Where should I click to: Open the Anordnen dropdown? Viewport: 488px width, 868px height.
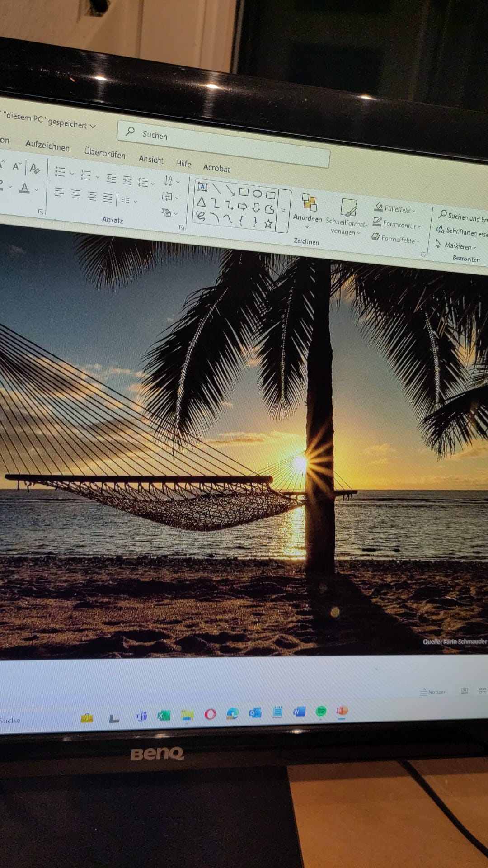308,211
